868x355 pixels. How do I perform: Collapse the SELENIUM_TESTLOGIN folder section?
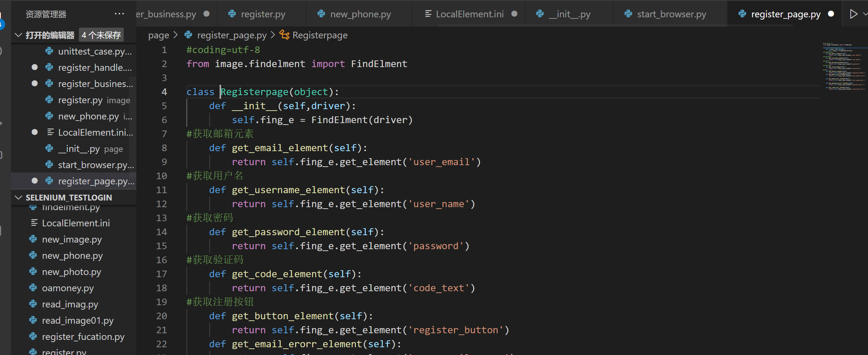click(18, 198)
